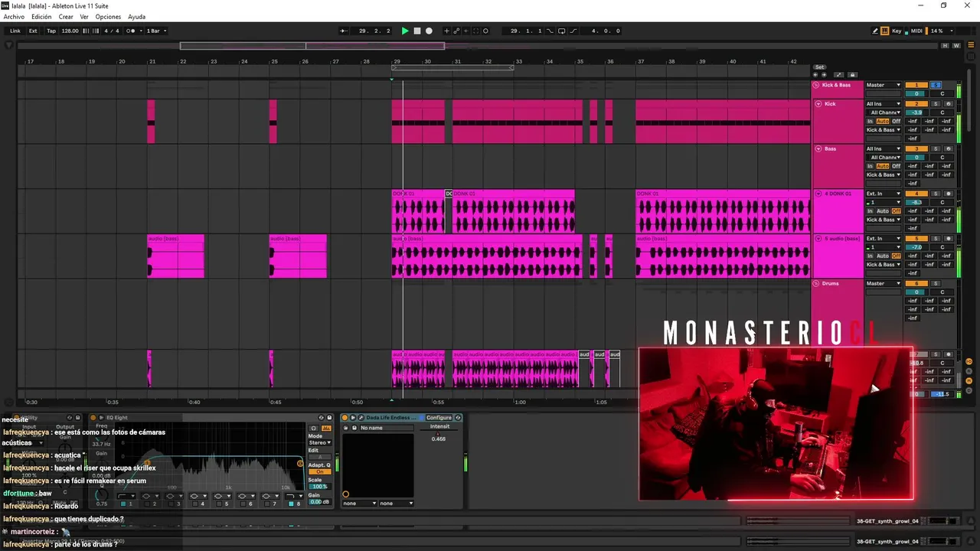Toggle MIDI Arrangement Overdub plus icon
This screenshot has height=551, width=980.
(447, 31)
